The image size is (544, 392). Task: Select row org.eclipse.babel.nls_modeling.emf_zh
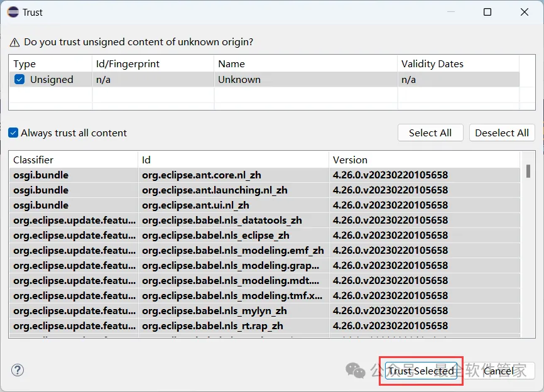(264, 251)
